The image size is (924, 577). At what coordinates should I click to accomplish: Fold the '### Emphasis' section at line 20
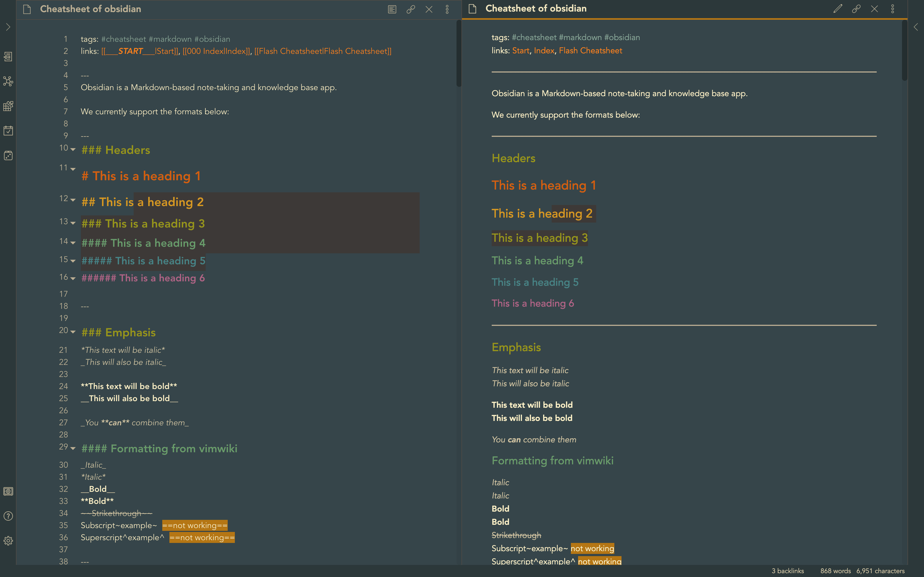(73, 332)
